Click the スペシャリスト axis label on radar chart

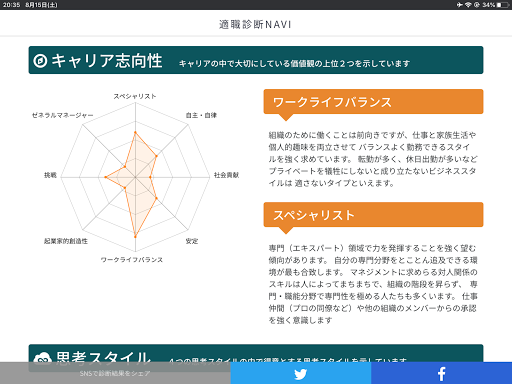pyautogui.click(x=135, y=96)
